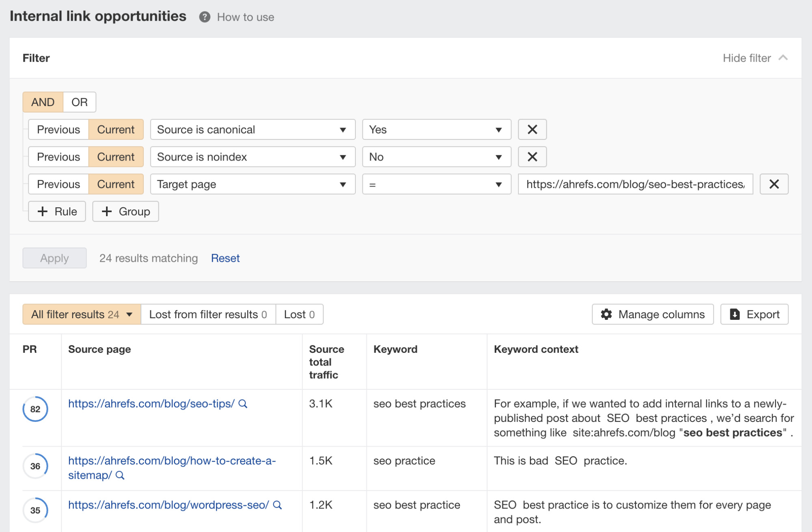
Task: Click the How to use help icon
Action: [x=204, y=17]
